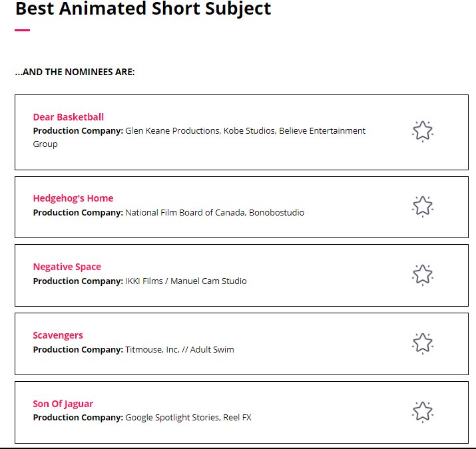Screen dimensions: 476x449
Task: Click the Titmouse, Inc. // Adult Swim text
Action: pyautogui.click(x=180, y=350)
